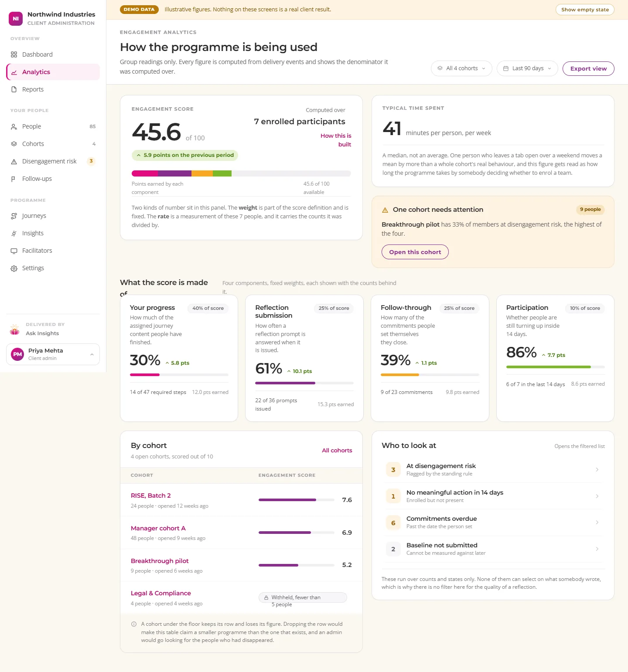Open the How this is built link
Viewport: 628px width, 672px height.
[x=336, y=140]
